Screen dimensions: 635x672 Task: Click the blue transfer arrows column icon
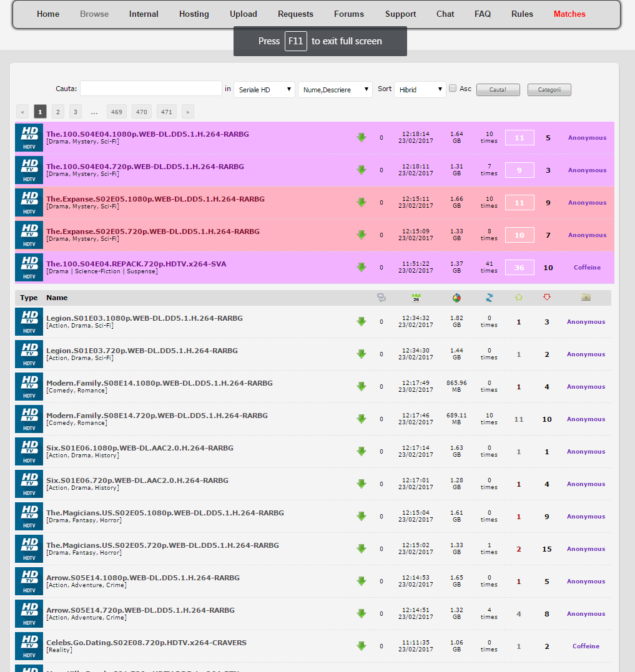489,298
